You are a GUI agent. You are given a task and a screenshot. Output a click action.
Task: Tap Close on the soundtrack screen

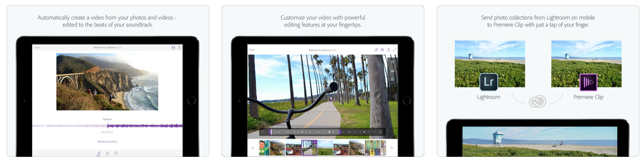pyautogui.click(x=37, y=47)
